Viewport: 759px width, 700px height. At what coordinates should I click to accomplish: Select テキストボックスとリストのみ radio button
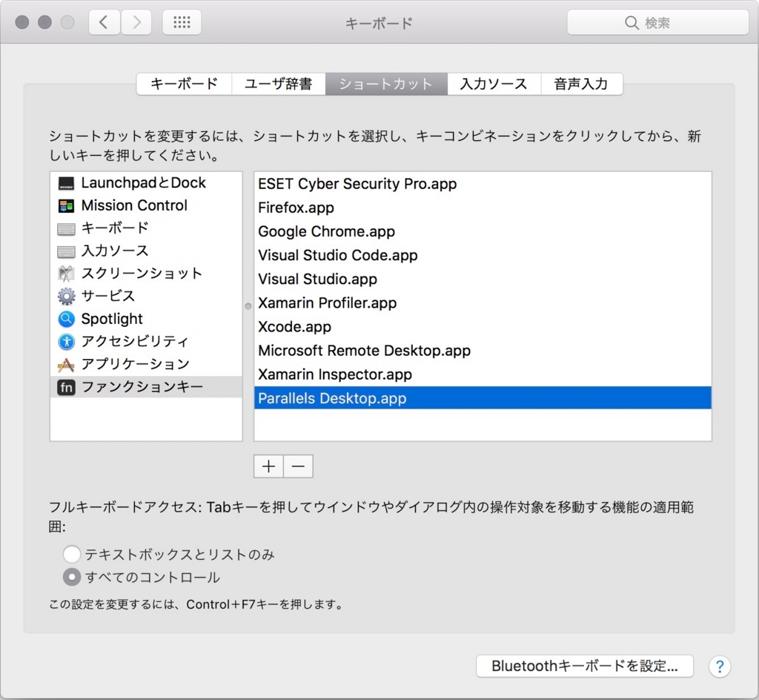pos(72,554)
